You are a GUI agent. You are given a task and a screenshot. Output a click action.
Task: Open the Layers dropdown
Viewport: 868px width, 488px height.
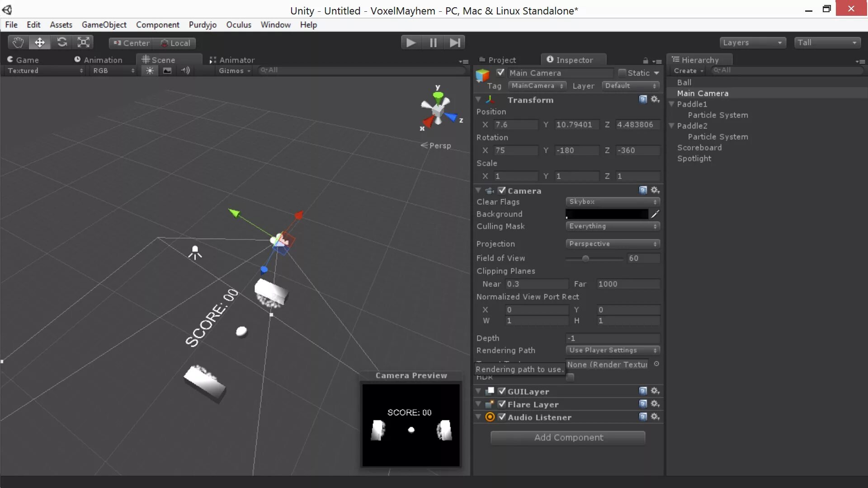[x=752, y=42]
